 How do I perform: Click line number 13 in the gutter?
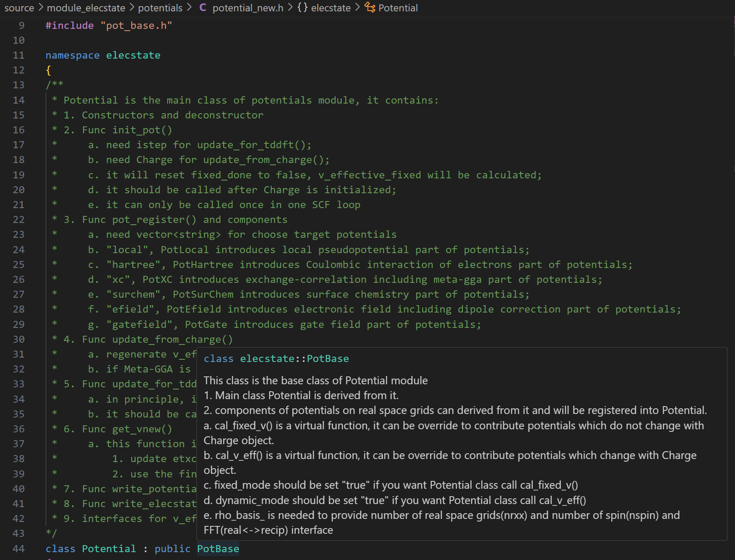(x=18, y=85)
